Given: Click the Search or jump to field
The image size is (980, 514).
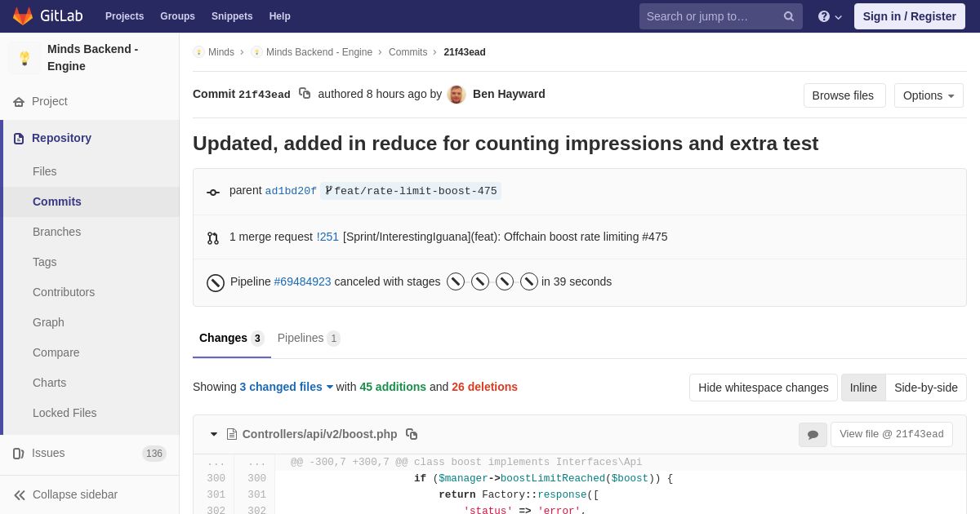Looking at the screenshot, I should click(x=710, y=16).
